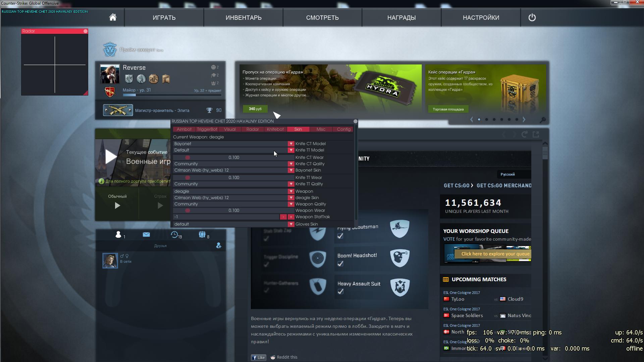This screenshot has height=362, width=644.
Task: Expand the Knife CT Model dropdown
Action: click(x=291, y=144)
